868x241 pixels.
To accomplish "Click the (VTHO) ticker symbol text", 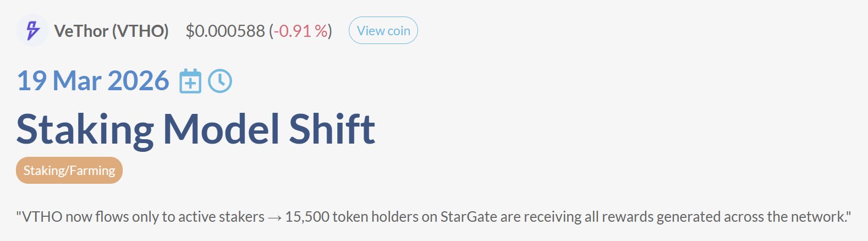I will (140, 31).
